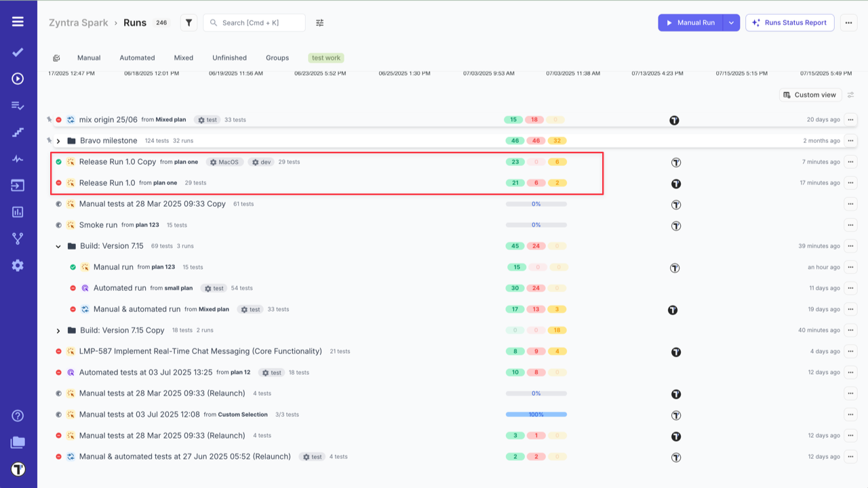Image resolution: width=868 pixels, height=488 pixels.
Task: Open the three-dot menu for Release Run 1.0
Action: (850, 182)
